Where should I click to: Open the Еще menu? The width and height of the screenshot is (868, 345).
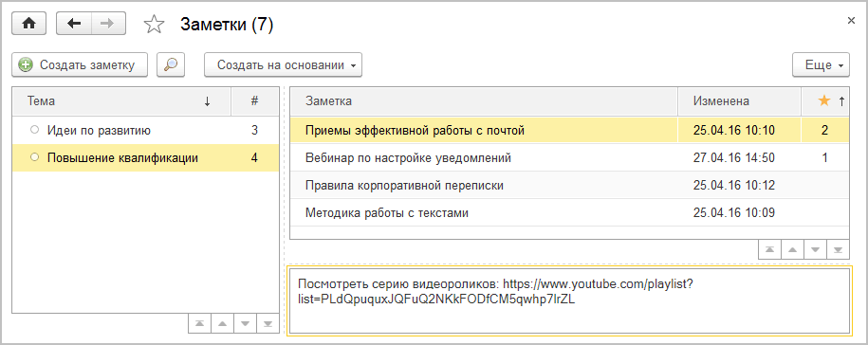821,64
